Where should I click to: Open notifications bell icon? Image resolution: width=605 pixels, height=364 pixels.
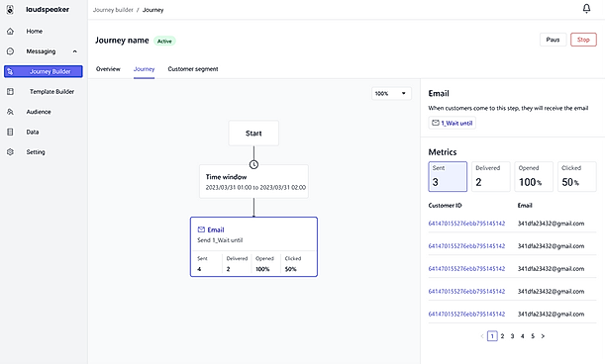(x=586, y=9)
